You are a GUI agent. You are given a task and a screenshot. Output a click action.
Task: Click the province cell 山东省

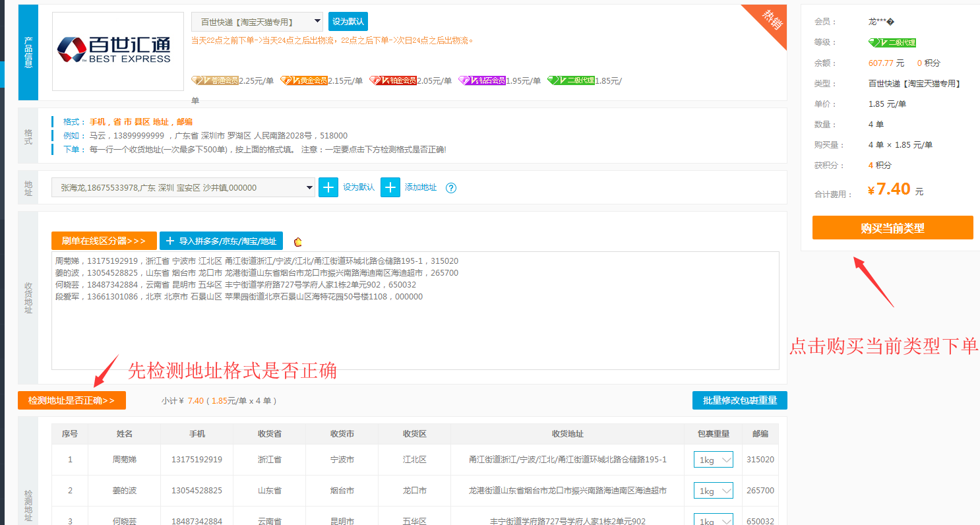(x=270, y=491)
